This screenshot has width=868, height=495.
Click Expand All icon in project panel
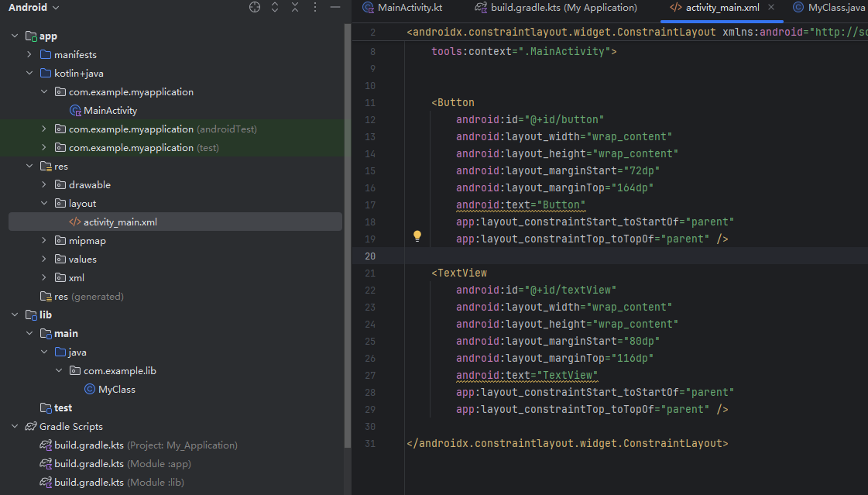[x=275, y=8]
